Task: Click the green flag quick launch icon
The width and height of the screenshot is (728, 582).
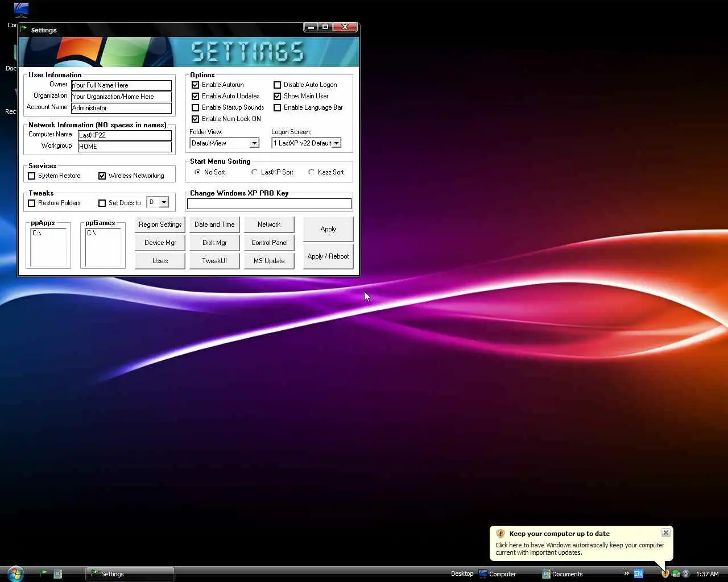Action: (x=44, y=573)
